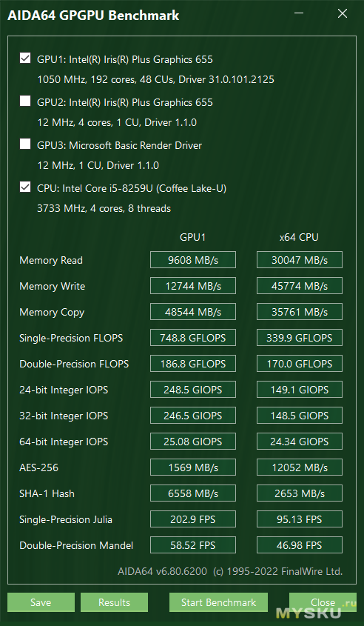Screen dimensions: 364x626
Task: Close the window with the X icon
Action: (x=342, y=14)
